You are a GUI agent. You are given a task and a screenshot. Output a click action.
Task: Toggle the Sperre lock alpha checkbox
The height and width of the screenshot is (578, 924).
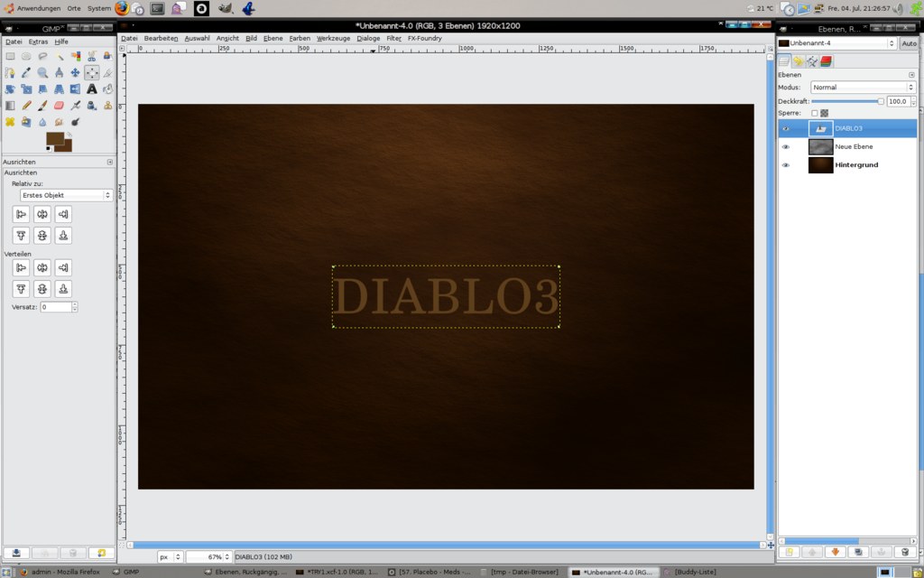click(815, 113)
